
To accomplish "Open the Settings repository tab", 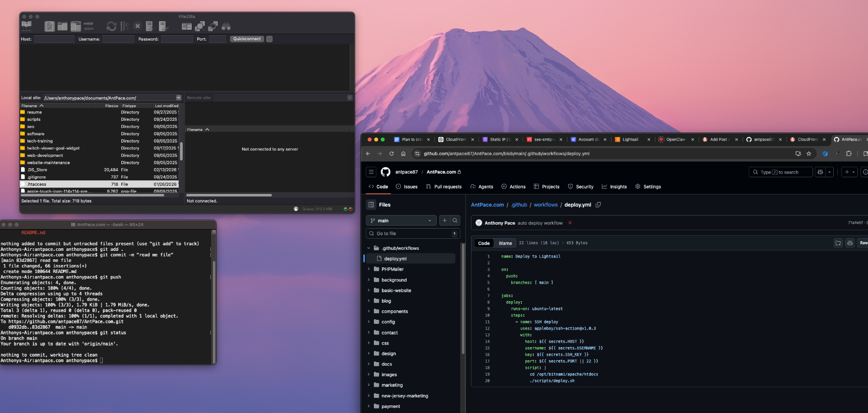I will [648, 187].
